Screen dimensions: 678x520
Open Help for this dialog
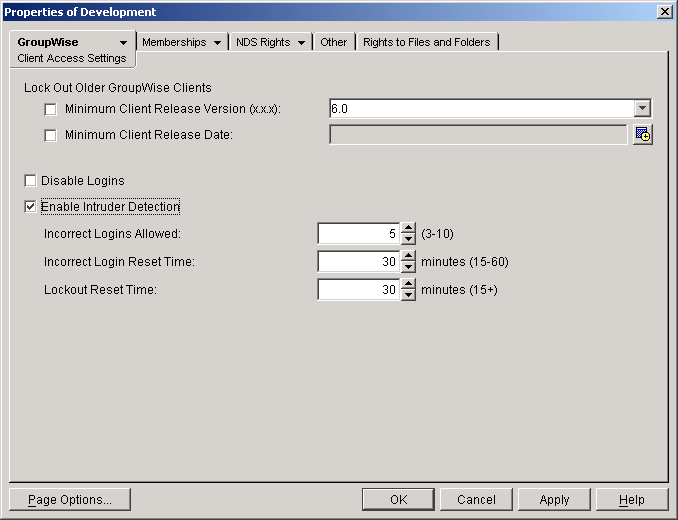point(632,500)
